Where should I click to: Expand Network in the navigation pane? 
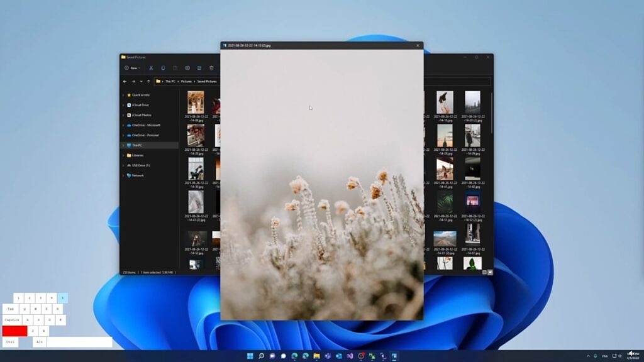[121, 175]
